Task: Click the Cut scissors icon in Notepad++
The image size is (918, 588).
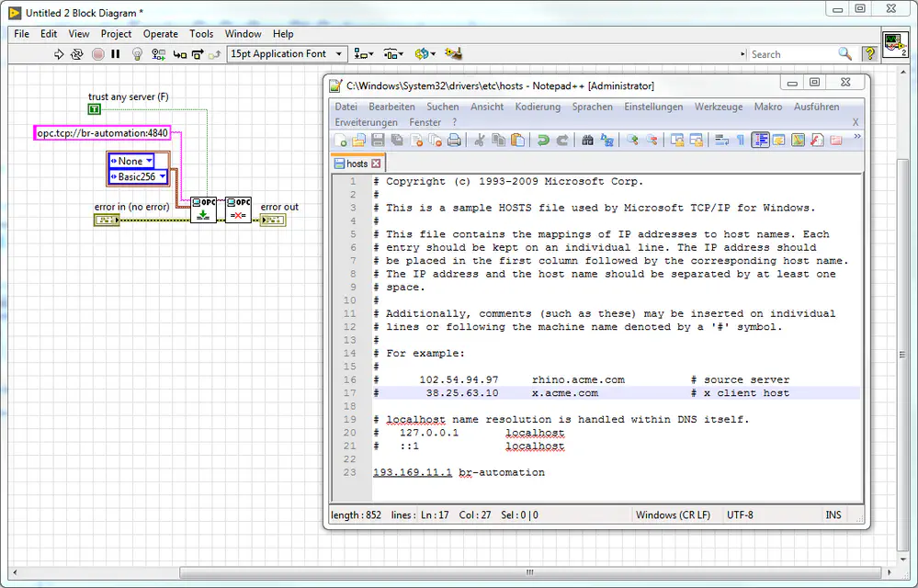Action: point(479,140)
